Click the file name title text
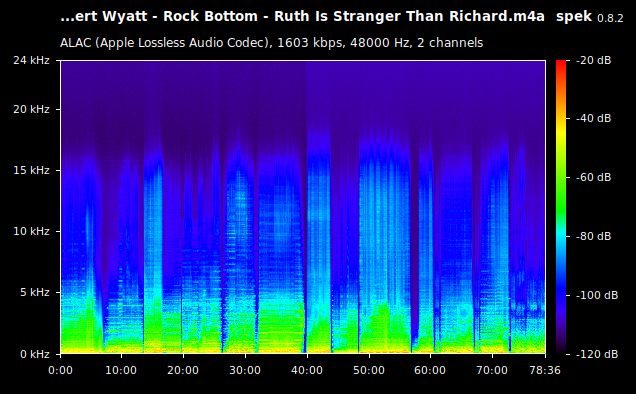 click(303, 17)
